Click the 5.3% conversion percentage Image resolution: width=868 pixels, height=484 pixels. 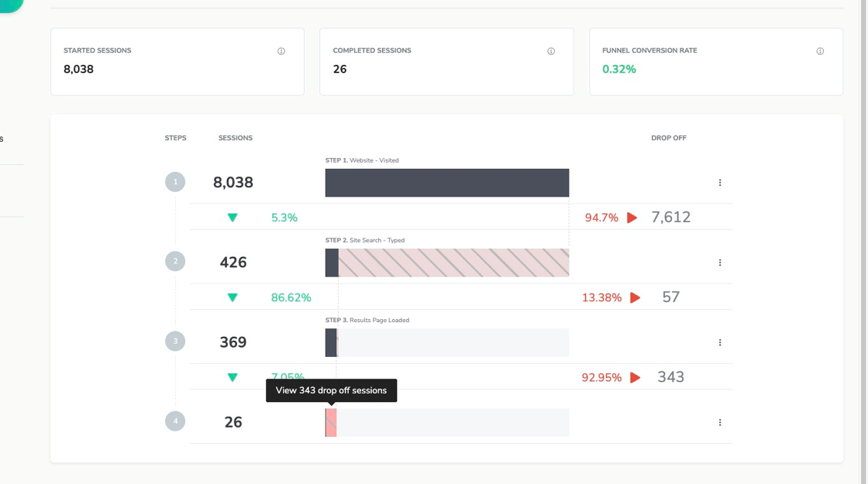(x=284, y=218)
